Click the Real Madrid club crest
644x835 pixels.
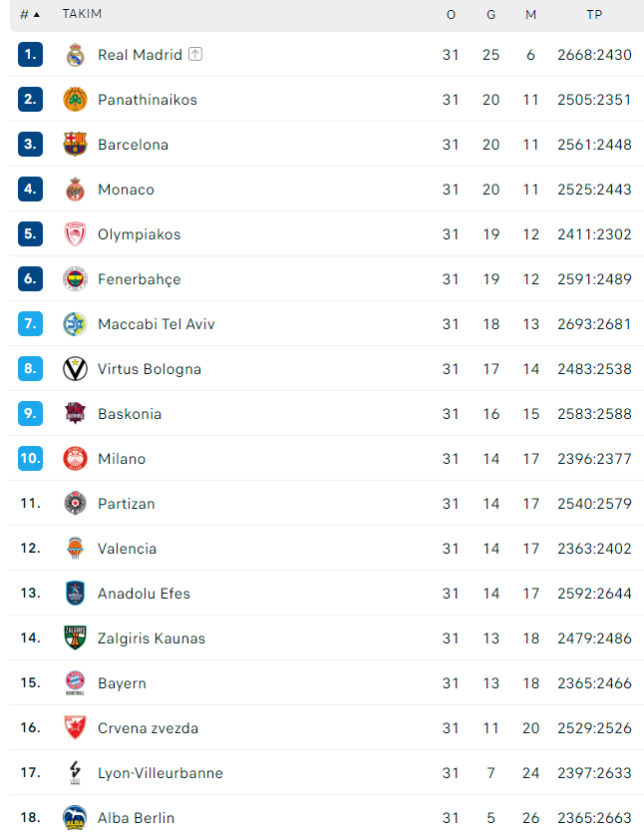click(x=76, y=55)
